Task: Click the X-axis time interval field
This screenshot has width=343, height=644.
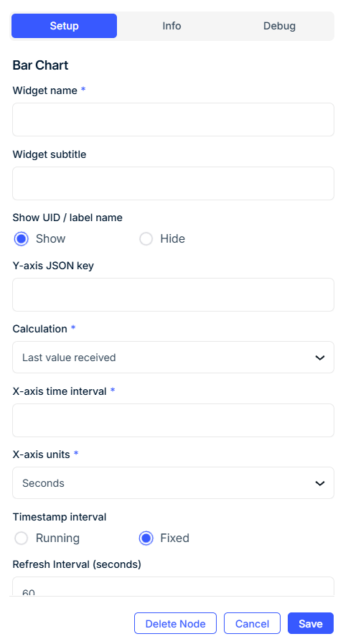Action: (x=173, y=420)
